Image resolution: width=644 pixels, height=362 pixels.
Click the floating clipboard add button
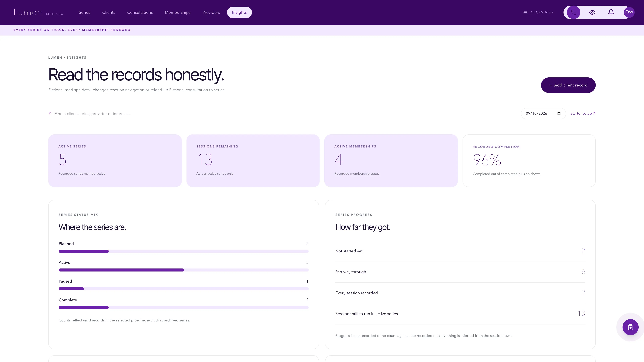pyautogui.click(x=631, y=327)
